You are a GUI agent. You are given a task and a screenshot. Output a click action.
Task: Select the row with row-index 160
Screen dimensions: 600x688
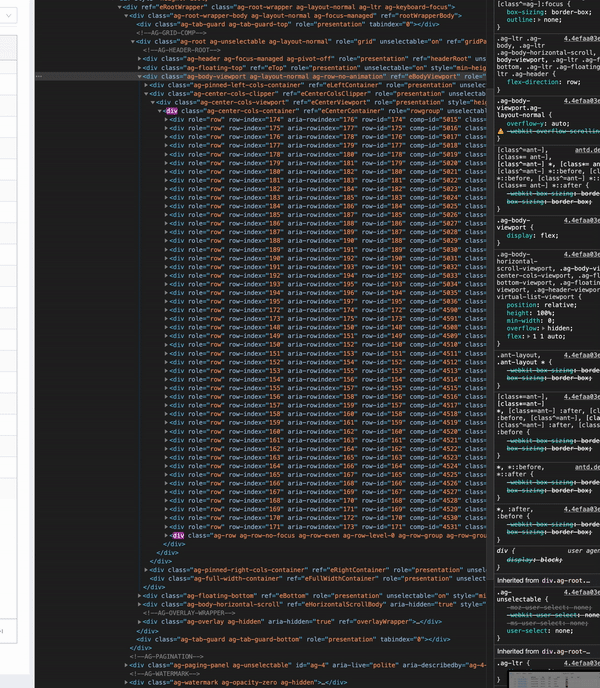point(326,431)
